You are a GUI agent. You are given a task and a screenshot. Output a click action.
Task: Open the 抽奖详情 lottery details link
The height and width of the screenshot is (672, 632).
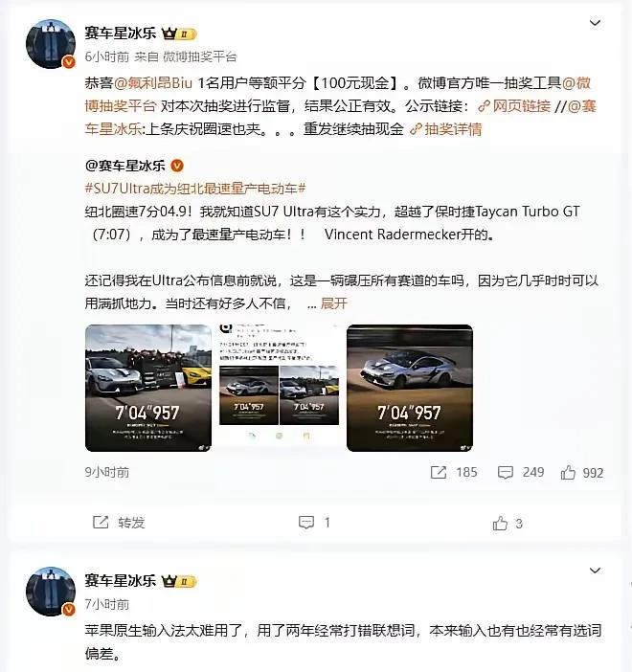point(446,129)
